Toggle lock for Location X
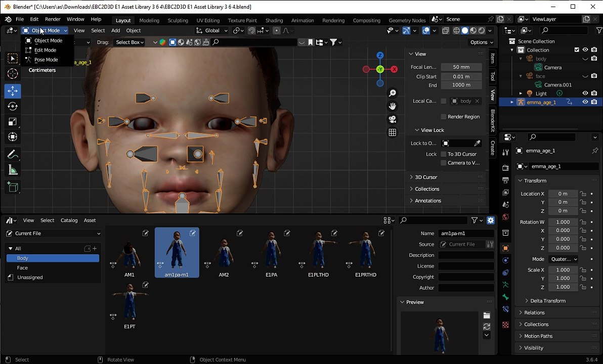The height and width of the screenshot is (364, 603). (583, 194)
